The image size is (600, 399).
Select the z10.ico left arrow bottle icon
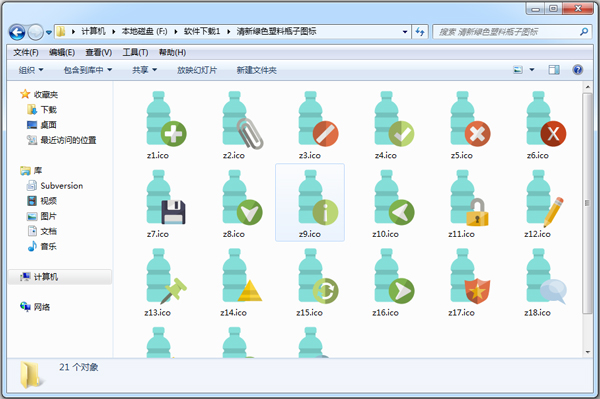(x=394, y=197)
